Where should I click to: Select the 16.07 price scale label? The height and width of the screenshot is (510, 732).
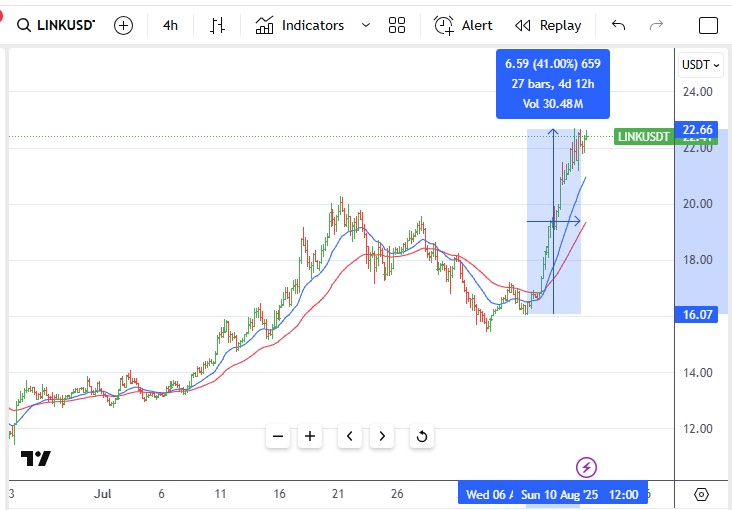click(697, 314)
